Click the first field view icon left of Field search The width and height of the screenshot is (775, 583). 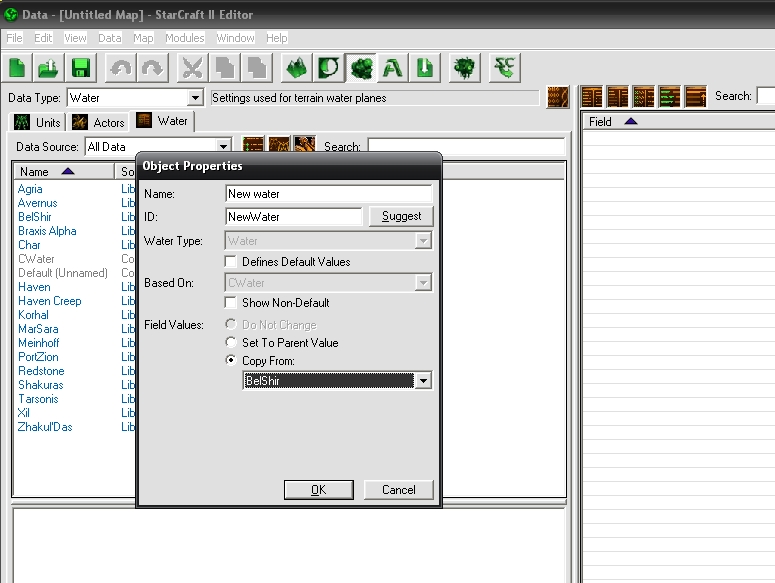[592, 97]
